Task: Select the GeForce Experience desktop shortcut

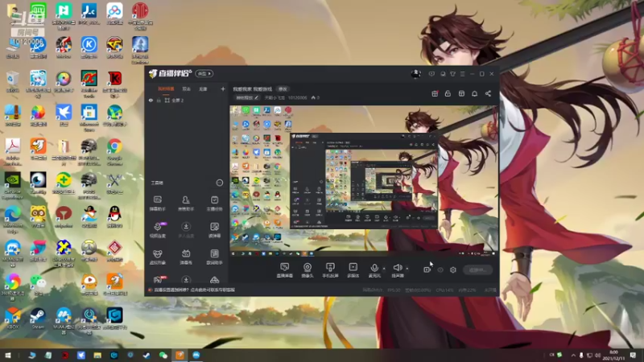Action: click(12, 186)
